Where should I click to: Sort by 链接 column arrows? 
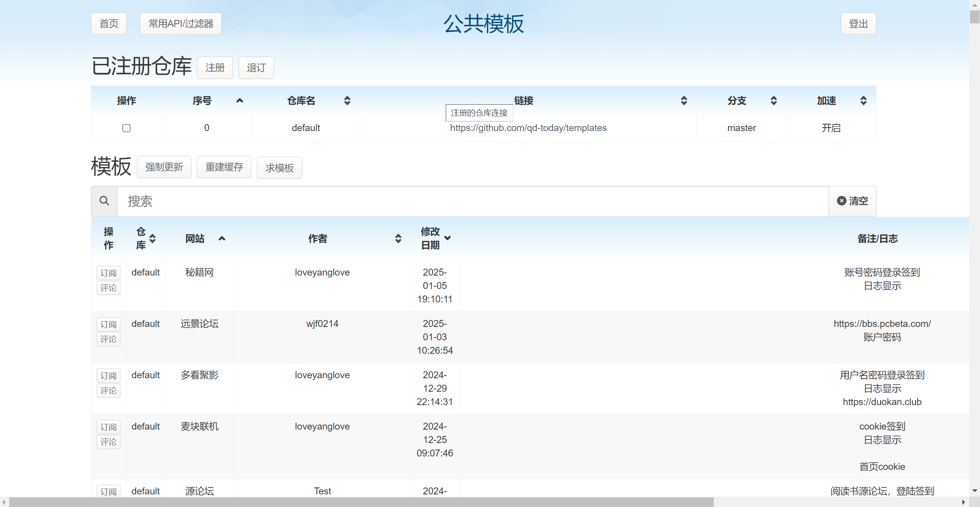pos(684,101)
